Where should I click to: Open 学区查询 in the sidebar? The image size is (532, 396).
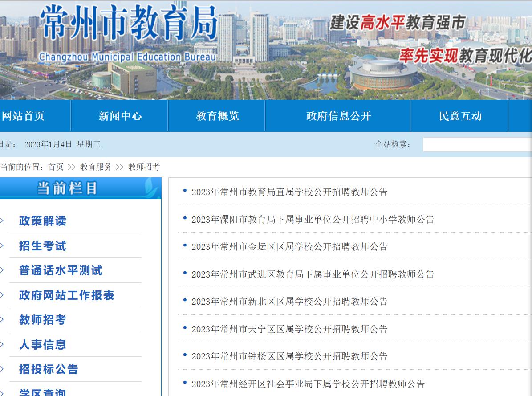43,392
